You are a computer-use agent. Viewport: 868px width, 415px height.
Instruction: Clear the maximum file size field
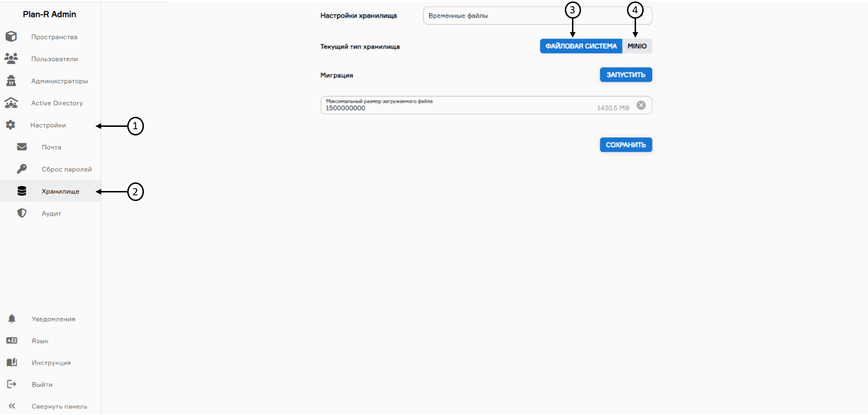pyautogui.click(x=641, y=105)
